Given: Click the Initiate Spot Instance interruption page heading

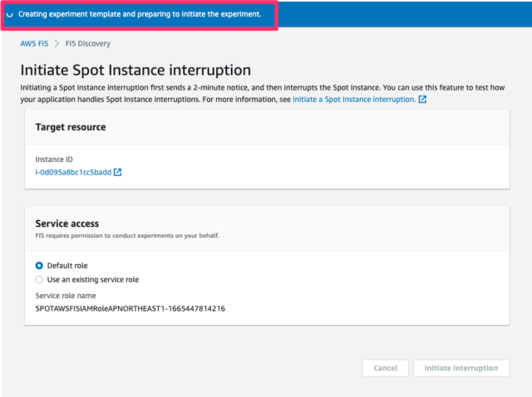Looking at the screenshot, I should click(135, 71).
